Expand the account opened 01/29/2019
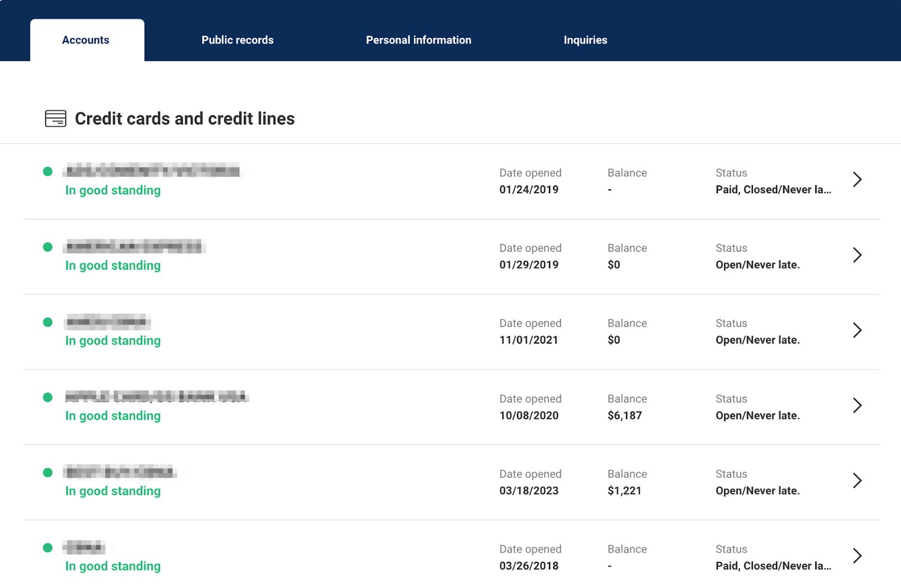901x588 pixels. pyautogui.click(x=857, y=255)
